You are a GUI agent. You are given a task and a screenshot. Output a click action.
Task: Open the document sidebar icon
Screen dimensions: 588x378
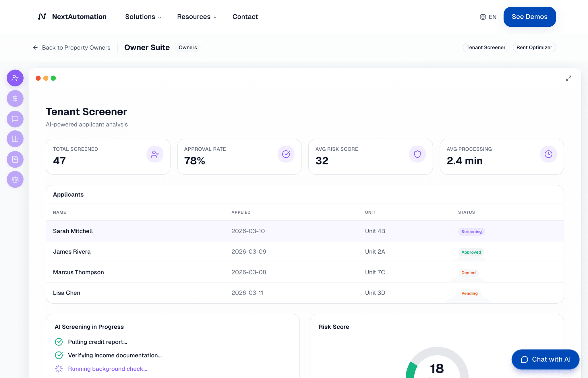(x=15, y=159)
